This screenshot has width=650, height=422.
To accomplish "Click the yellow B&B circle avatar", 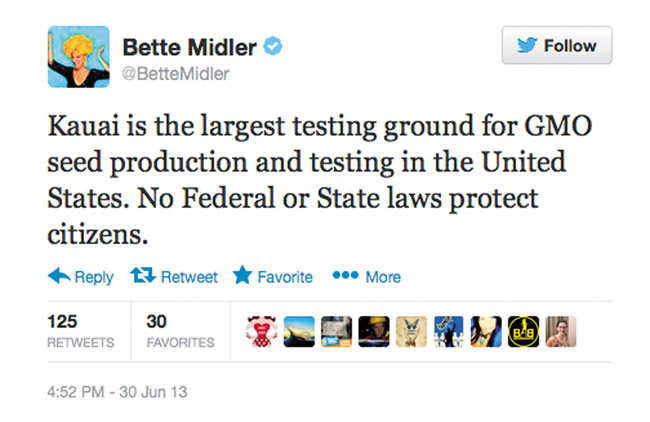I will tap(524, 332).
